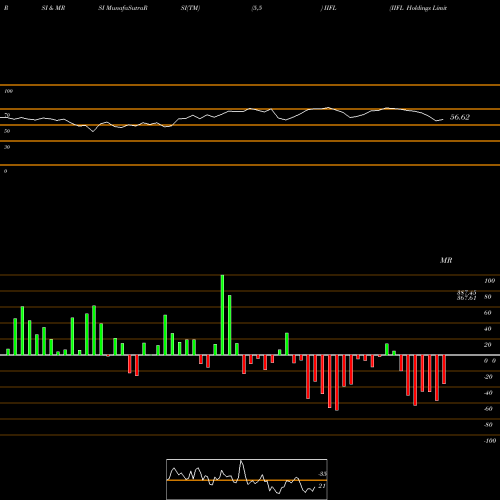Viewport: 500px width, 500px height.
Task: Click the -40 tick on MR right axis
Action: pyautogui.click(x=488, y=393)
